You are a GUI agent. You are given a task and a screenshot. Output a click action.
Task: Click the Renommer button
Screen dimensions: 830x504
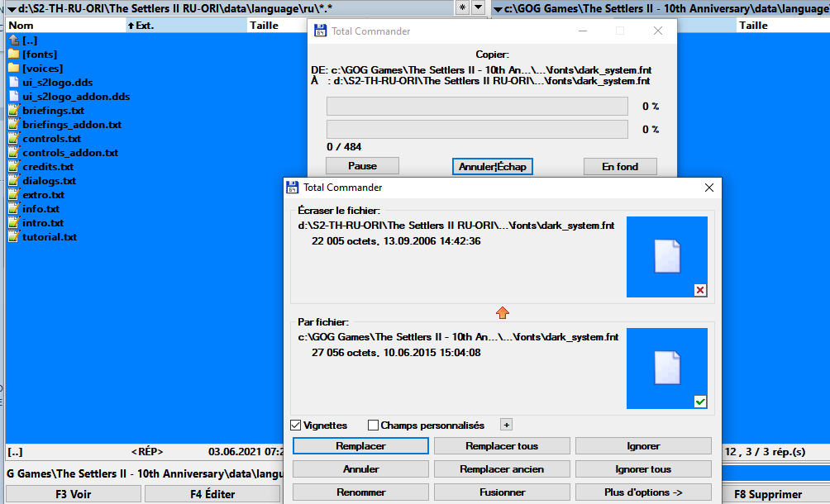click(x=360, y=492)
